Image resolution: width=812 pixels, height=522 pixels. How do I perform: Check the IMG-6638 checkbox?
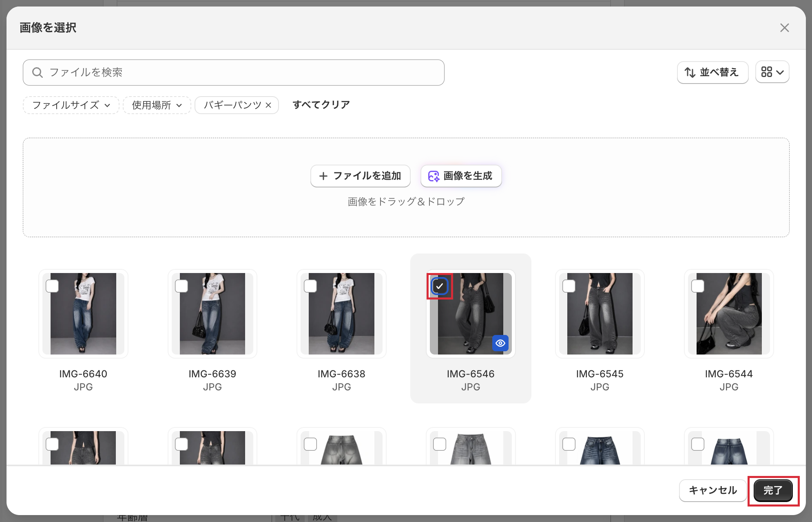point(310,286)
